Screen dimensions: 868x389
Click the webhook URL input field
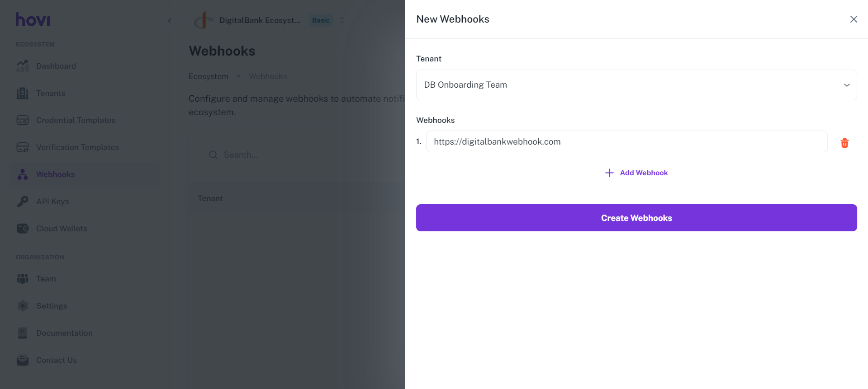pos(626,142)
